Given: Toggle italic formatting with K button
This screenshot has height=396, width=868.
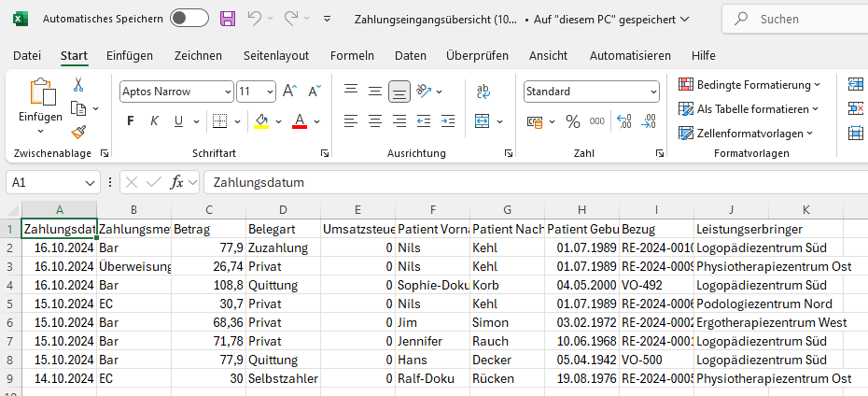Looking at the screenshot, I should pyautogui.click(x=154, y=121).
